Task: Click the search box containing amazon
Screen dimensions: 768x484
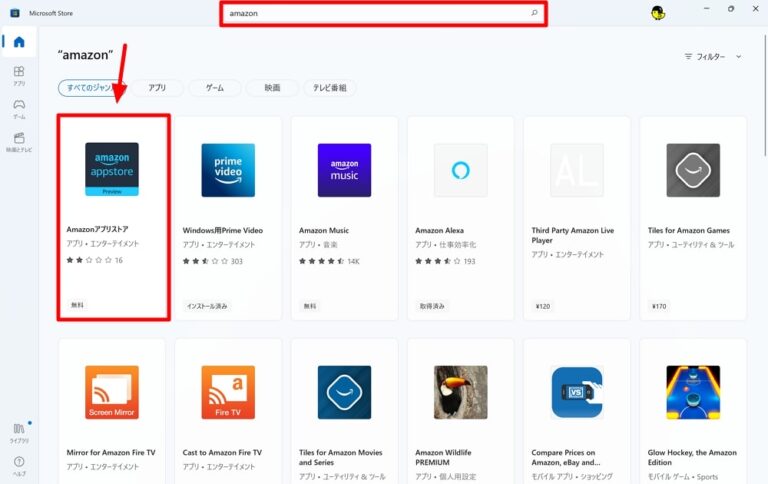Action: (x=380, y=13)
